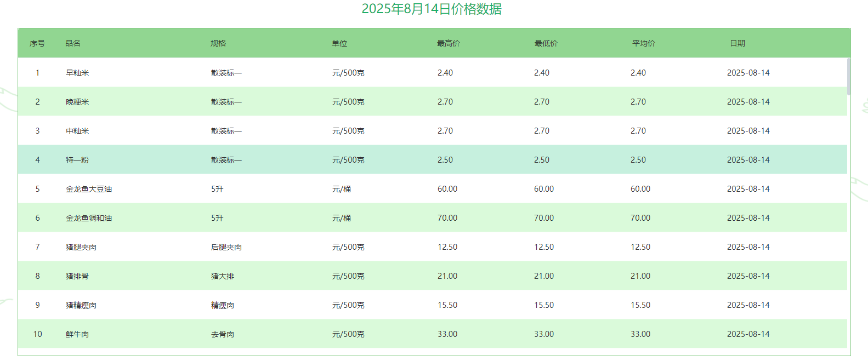The height and width of the screenshot is (361, 868).
Task: Click date 2025-08-14 in 猪排骨 row
Action: click(x=748, y=276)
